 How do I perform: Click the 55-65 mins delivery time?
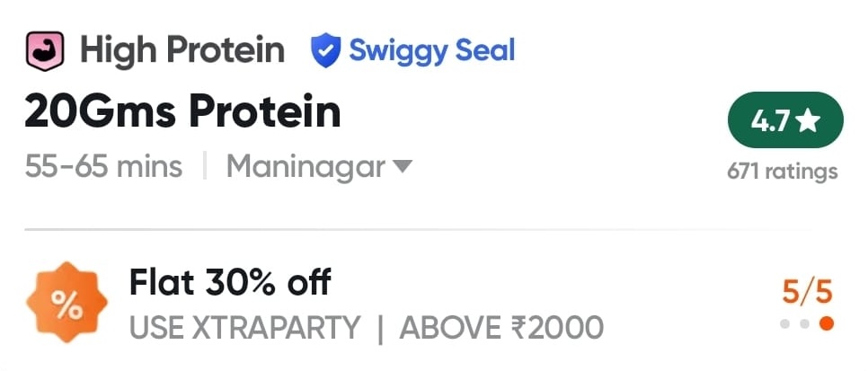click(x=103, y=166)
